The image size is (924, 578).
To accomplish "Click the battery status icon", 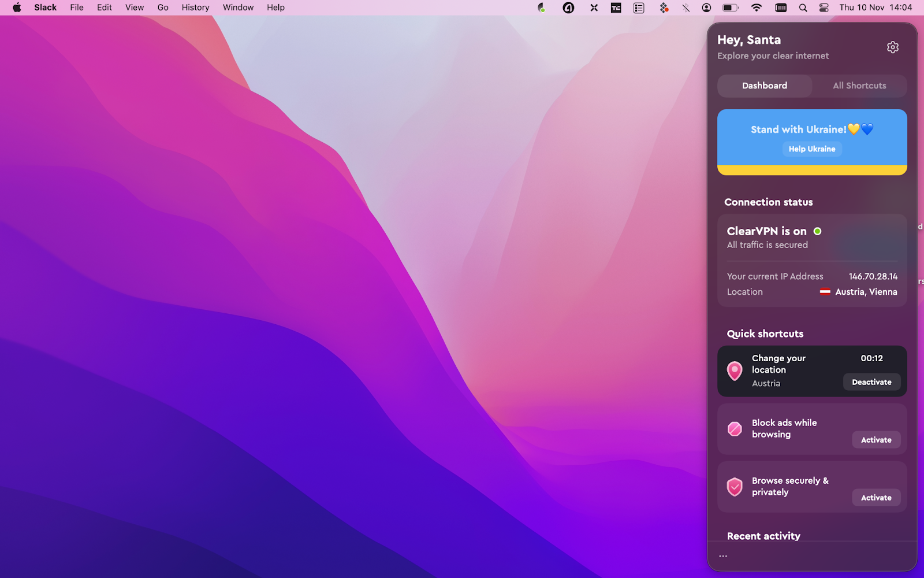I will [731, 8].
